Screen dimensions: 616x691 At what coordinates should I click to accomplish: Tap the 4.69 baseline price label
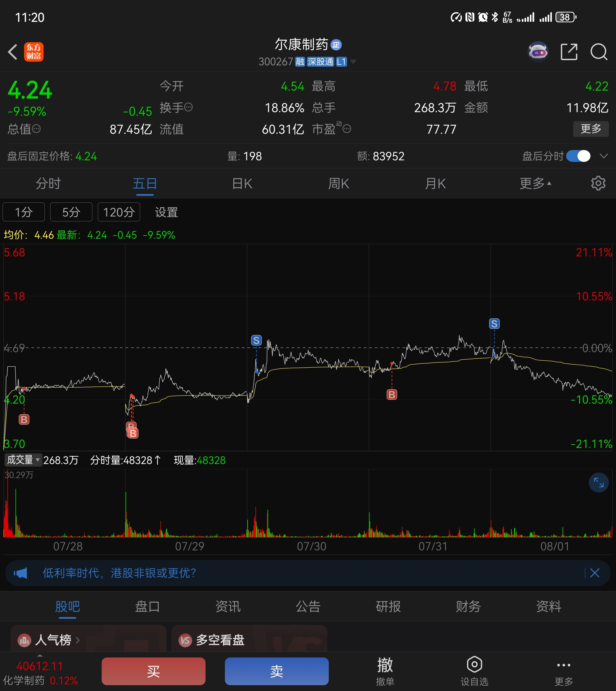[x=14, y=348]
